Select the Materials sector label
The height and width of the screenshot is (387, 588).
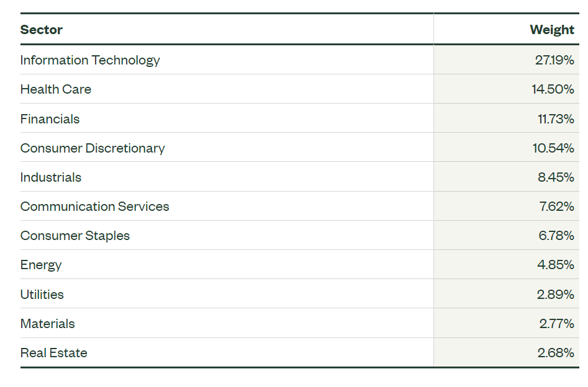pyautogui.click(x=47, y=324)
